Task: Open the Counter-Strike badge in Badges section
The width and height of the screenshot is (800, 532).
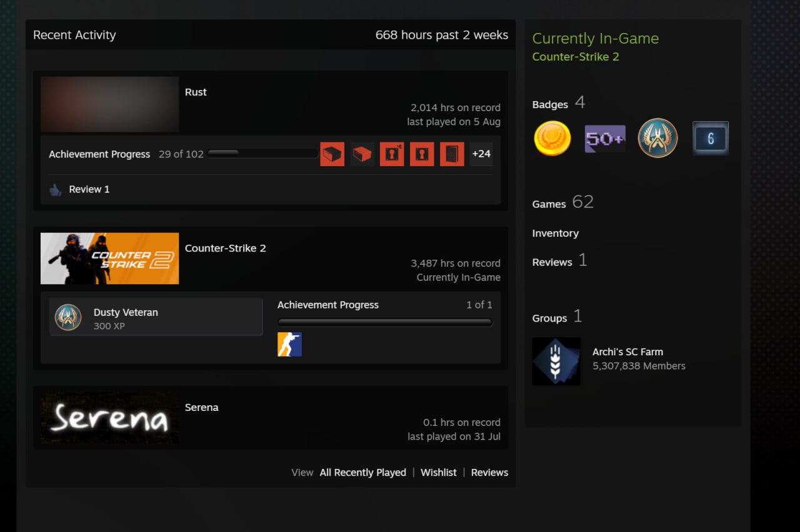Action: [x=657, y=138]
